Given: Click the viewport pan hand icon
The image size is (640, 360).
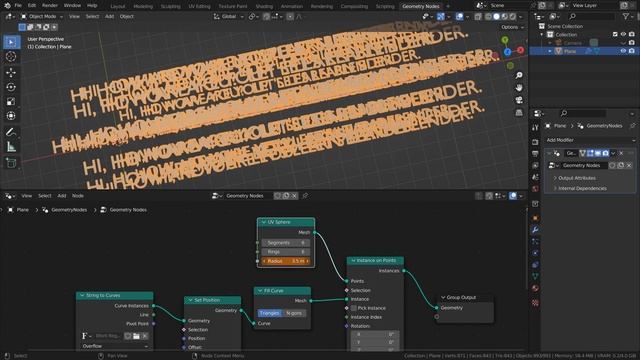Looking at the screenshot, I should tap(519, 88).
